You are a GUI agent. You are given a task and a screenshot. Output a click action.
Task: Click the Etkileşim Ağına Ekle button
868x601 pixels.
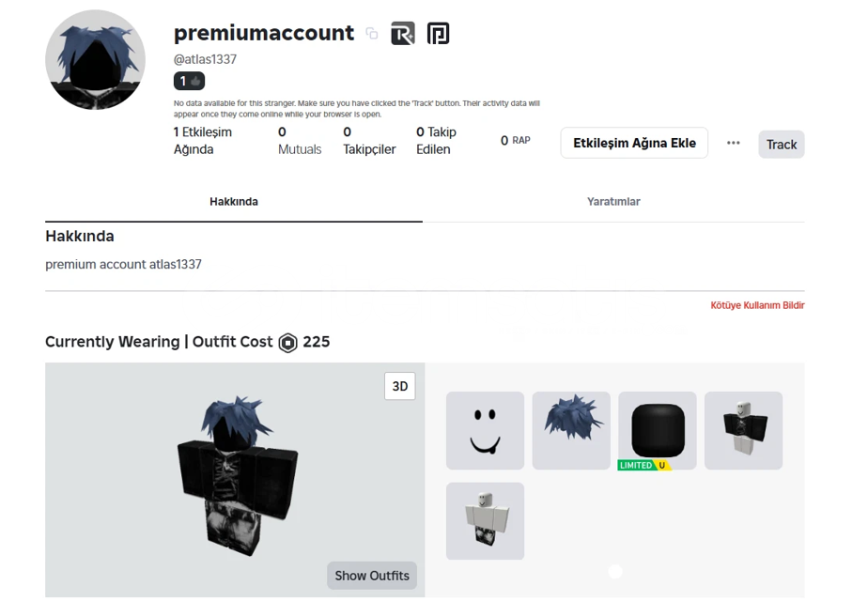(634, 143)
